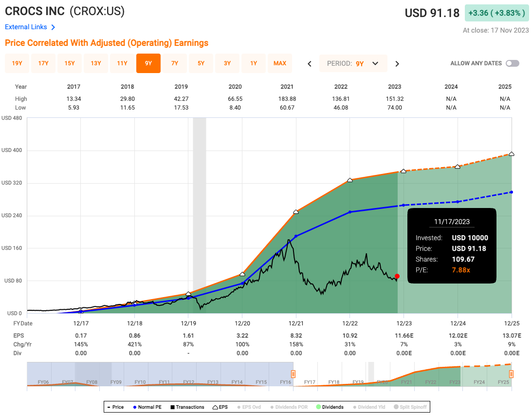Click the EPS triangle marker at 12/22

click(350, 180)
